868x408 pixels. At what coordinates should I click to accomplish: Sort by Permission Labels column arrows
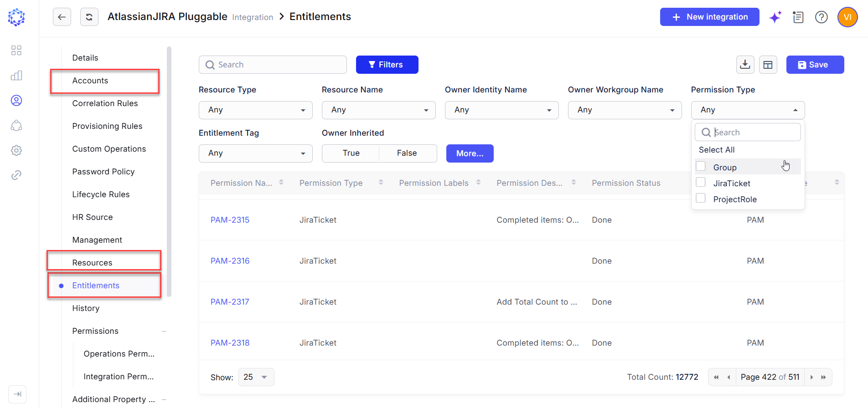pos(479,182)
